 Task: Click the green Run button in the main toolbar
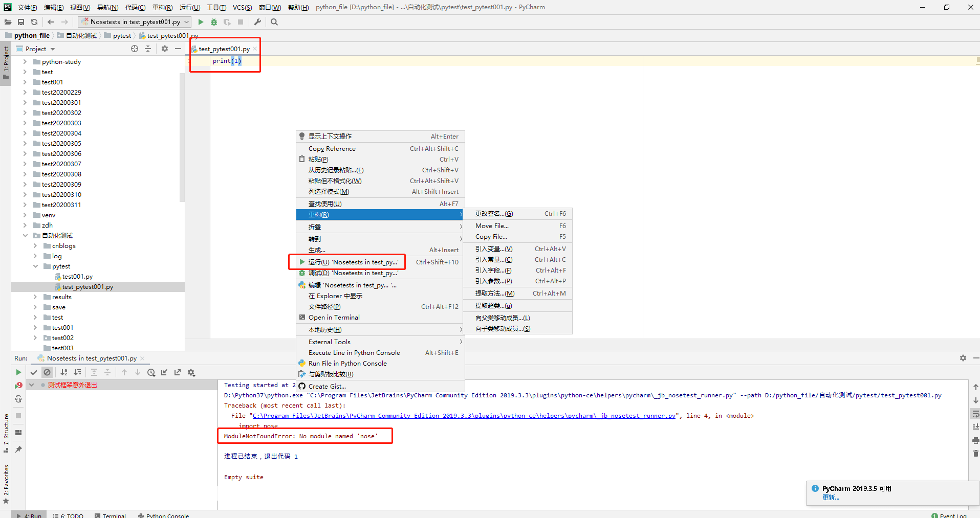click(x=201, y=22)
